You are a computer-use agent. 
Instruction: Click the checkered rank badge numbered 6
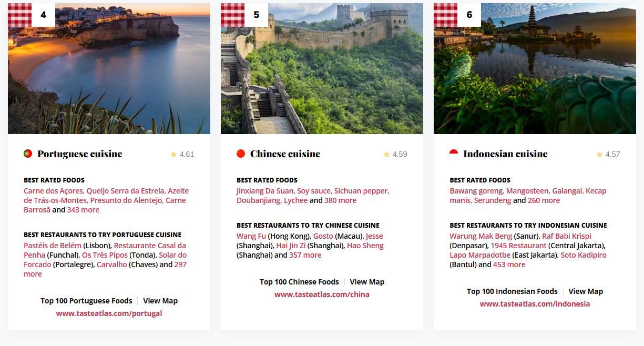pyautogui.click(x=457, y=15)
